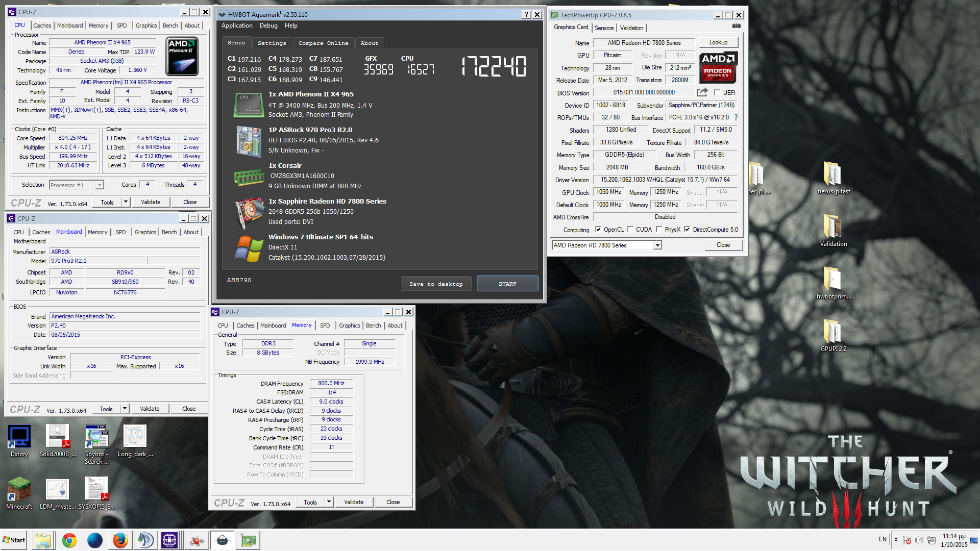The height and width of the screenshot is (551, 980).
Task: Click Validate in top CPU-Z window
Action: click(151, 202)
